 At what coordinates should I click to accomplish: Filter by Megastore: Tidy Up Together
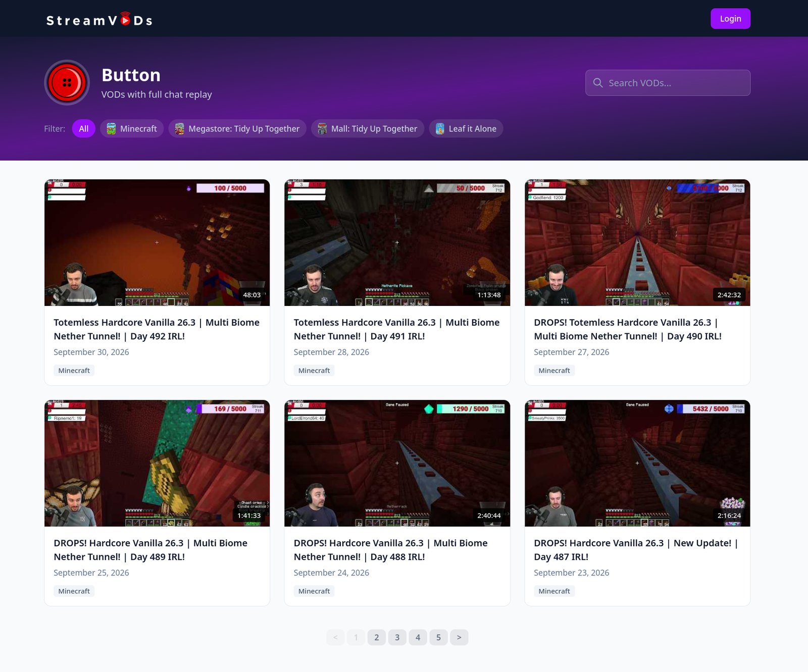coord(237,129)
